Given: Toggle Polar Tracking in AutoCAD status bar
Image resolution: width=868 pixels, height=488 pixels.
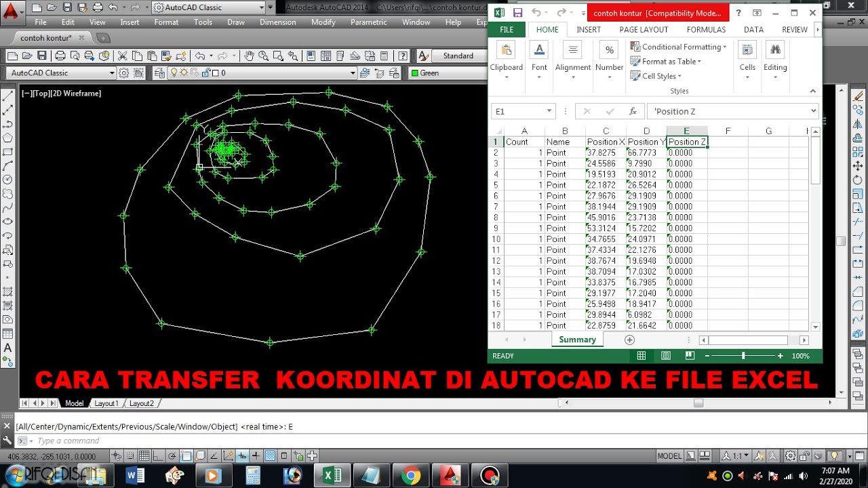Looking at the screenshot, I should [x=172, y=456].
